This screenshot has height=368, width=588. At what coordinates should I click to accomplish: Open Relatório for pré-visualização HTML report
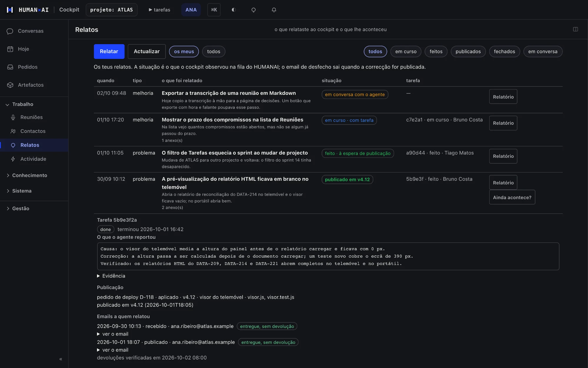503,183
